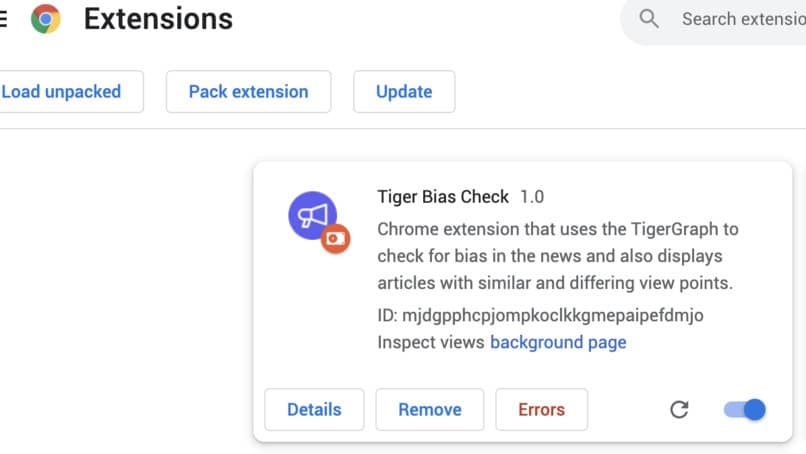Viewport: 806px width, 454px height.
Task: Click the Update button
Action: [404, 92]
